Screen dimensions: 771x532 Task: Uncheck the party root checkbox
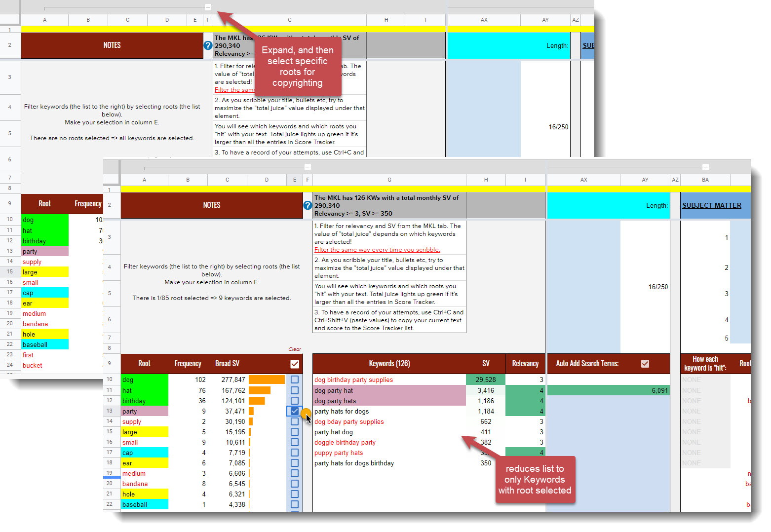click(x=295, y=411)
